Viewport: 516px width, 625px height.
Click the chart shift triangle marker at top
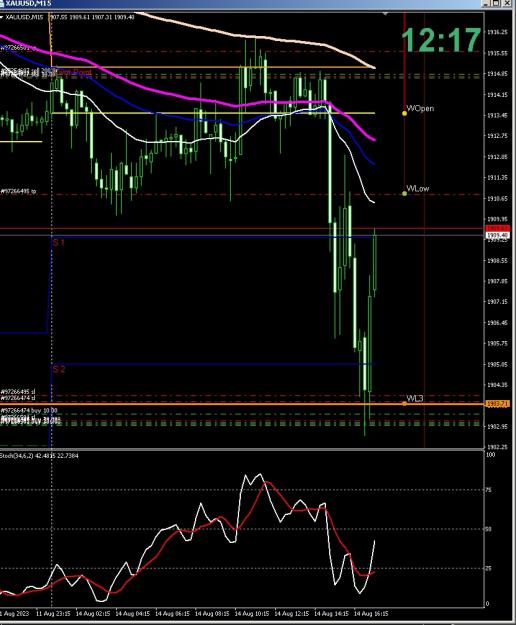(385, 14)
